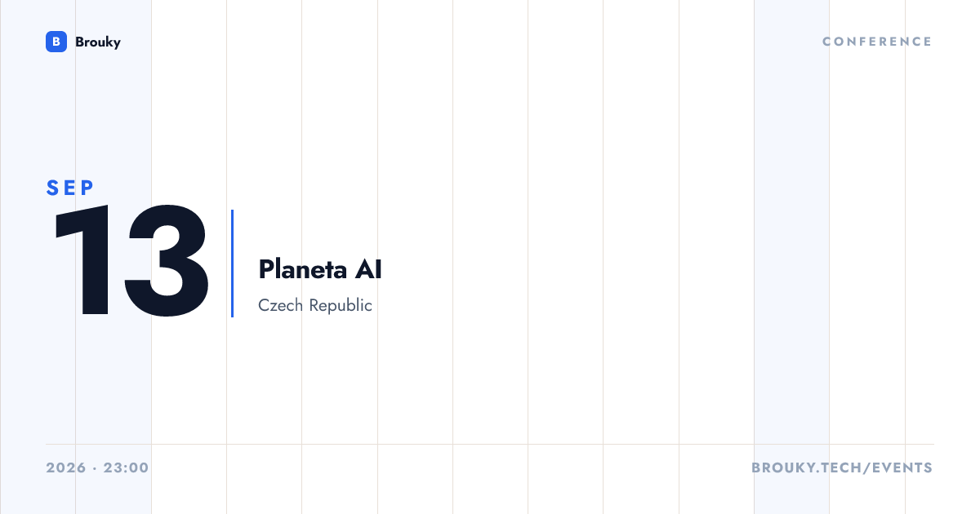
Task: Click the large digit 3 of the date
Action: pyautogui.click(x=167, y=261)
